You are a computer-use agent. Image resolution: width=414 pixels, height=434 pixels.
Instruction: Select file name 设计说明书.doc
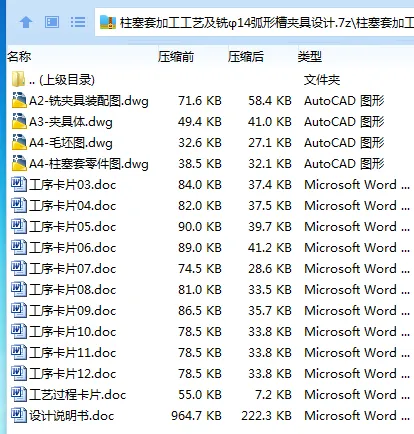[x=71, y=416]
